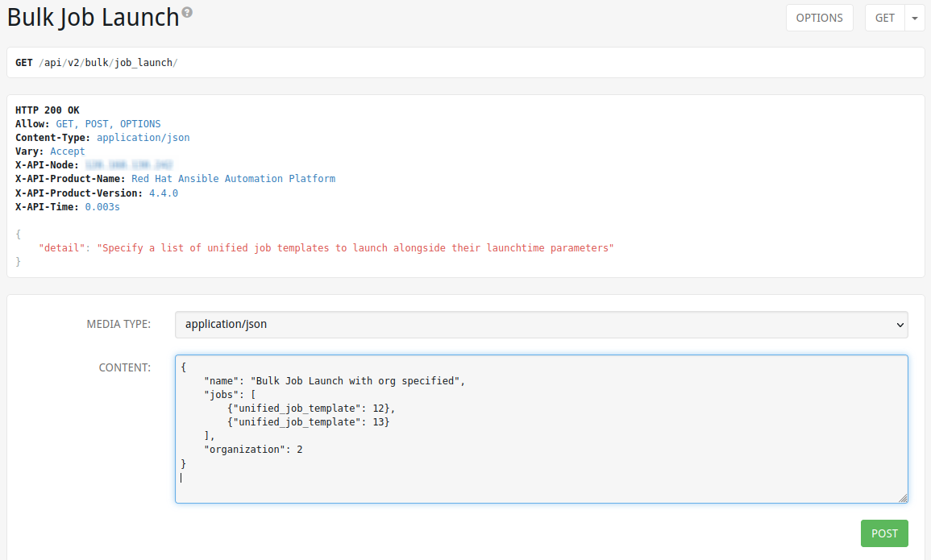Click the blurred X-API-Node value
The image size is (931, 560).
[x=128, y=165]
